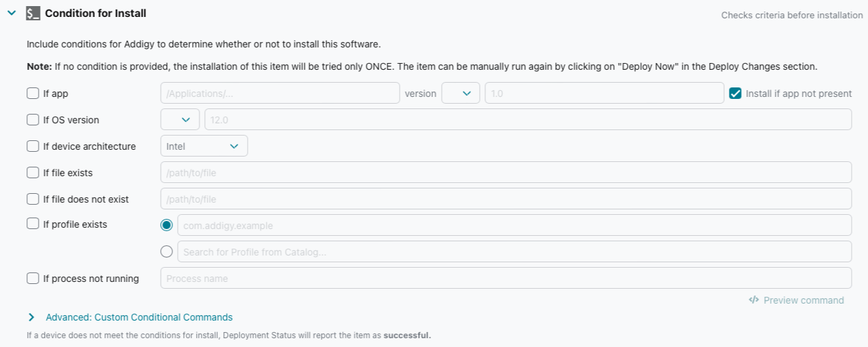
Task: Click the /Applications/ app path field
Action: point(280,94)
